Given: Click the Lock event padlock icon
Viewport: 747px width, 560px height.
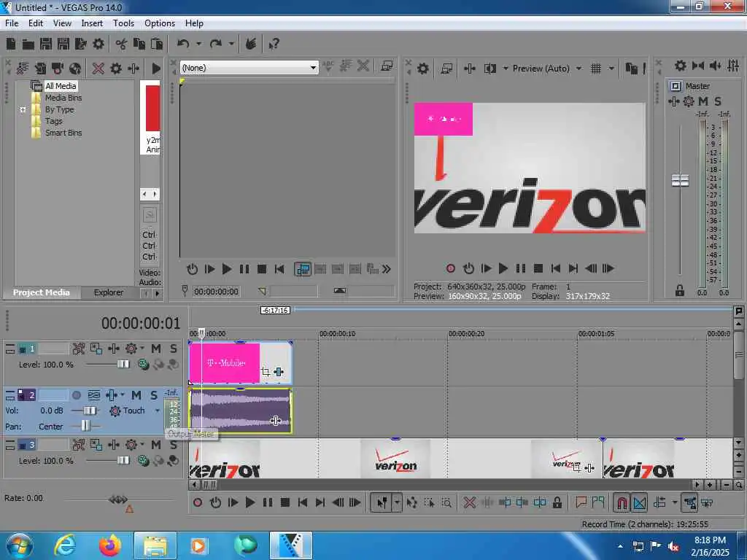Looking at the screenshot, I should click(557, 502).
